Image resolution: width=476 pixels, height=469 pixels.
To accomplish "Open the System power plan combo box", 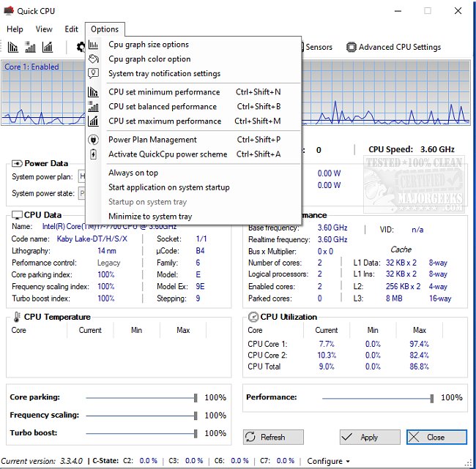I will (82, 176).
